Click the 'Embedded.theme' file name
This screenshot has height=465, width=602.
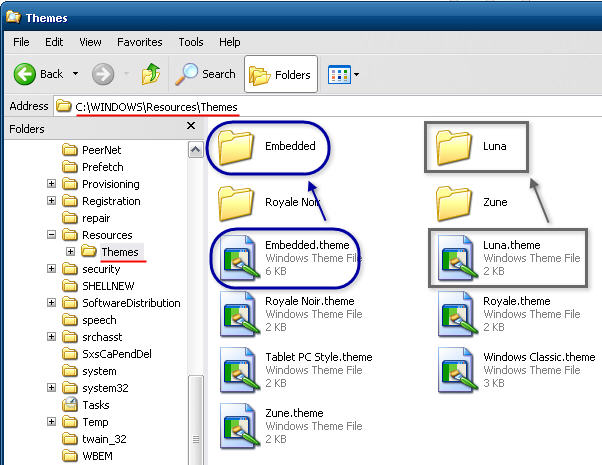click(x=307, y=245)
